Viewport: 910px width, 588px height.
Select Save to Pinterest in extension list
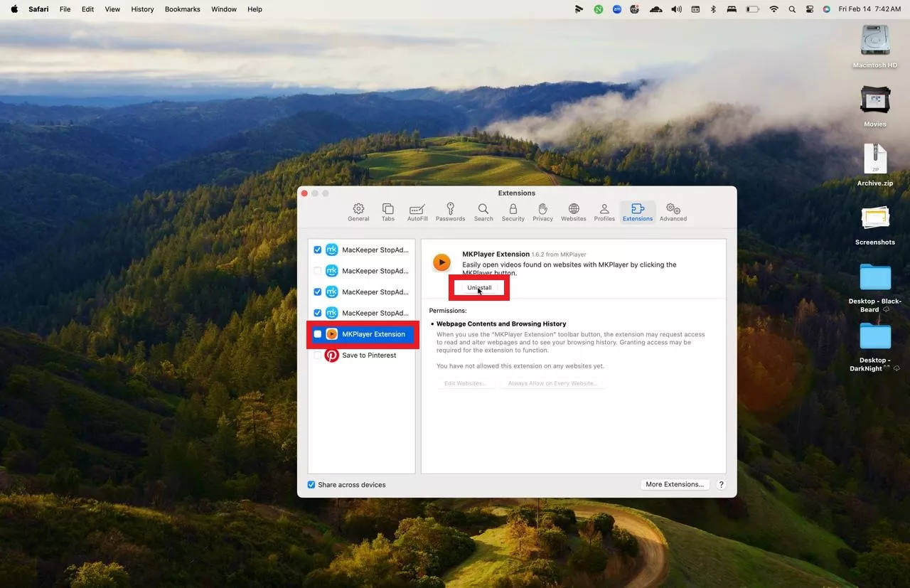point(369,356)
